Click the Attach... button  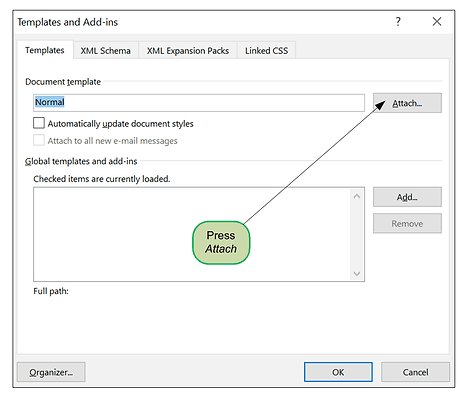(407, 103)
